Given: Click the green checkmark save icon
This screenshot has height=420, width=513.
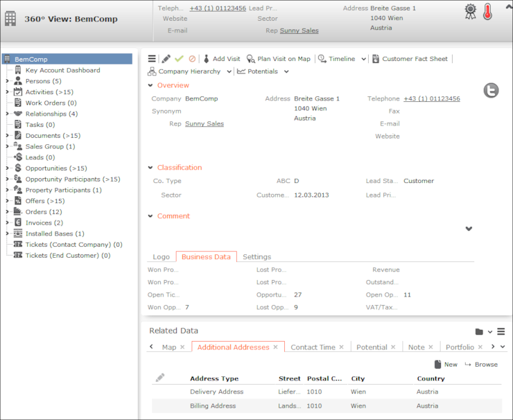Looking at the screenshot, I should click(179, 59).
